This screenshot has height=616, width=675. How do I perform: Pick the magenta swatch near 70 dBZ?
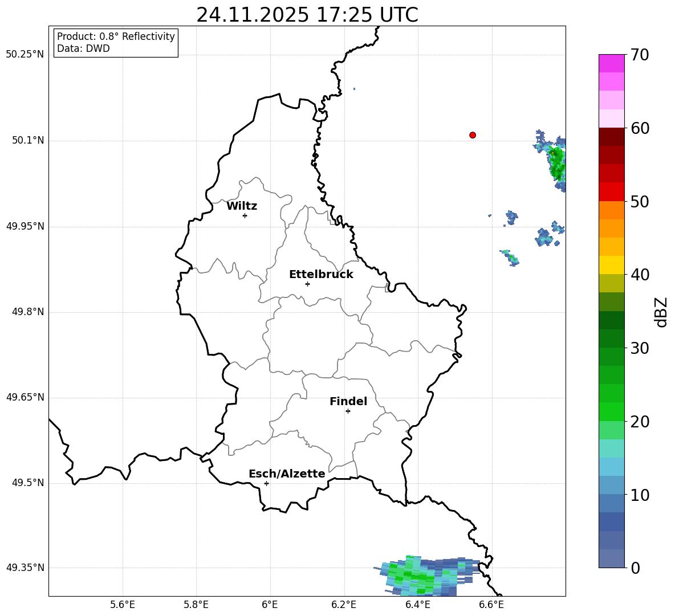(611, 63)
